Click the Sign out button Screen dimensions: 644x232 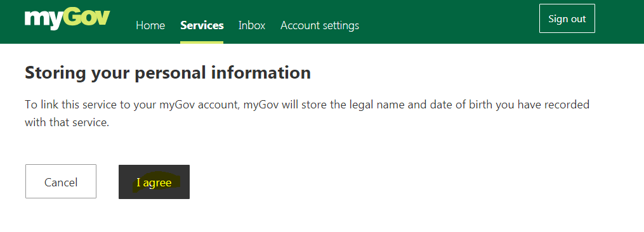pyautogui.click(x=567, y=18)
